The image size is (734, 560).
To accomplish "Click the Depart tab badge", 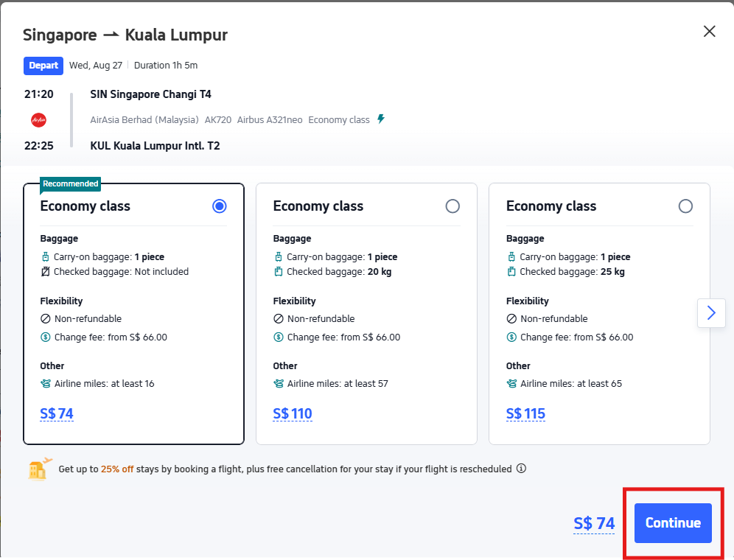I will pos(43,66).
